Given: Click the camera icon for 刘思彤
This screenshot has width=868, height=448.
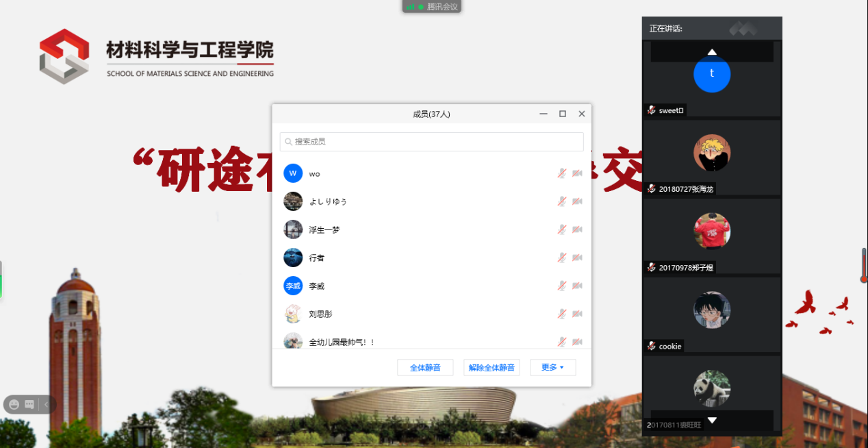Looking at the screenshot, I should (x=577, y=314).
